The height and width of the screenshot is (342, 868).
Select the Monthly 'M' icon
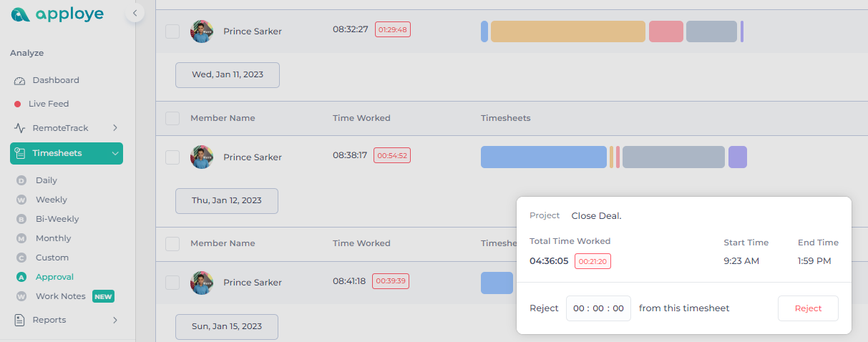21,238
